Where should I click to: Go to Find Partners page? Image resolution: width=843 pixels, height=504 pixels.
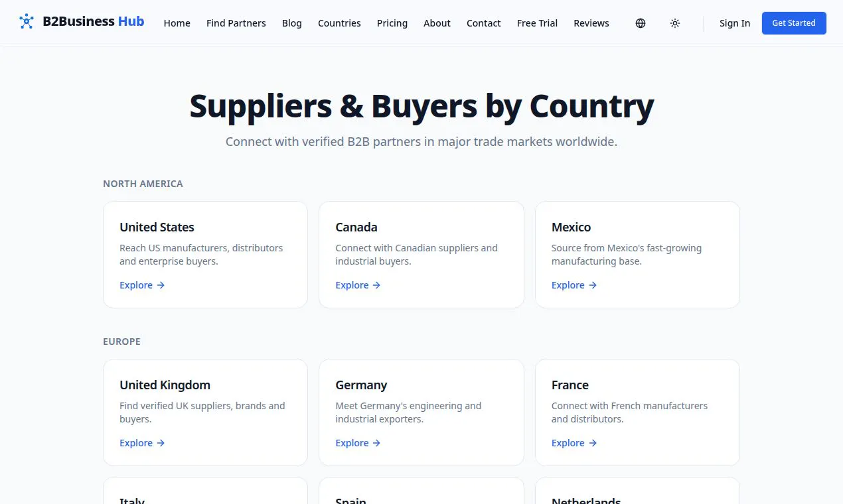point(236,23)
